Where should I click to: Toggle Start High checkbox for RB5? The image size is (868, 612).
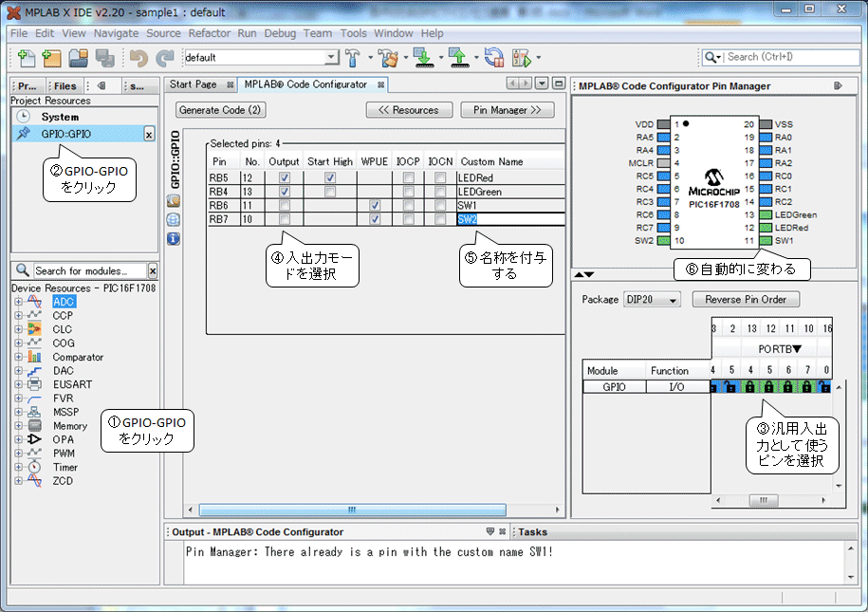click(x=330, y=177)
